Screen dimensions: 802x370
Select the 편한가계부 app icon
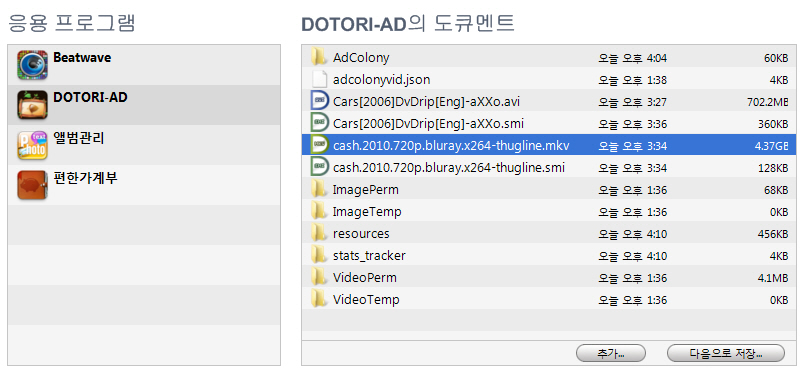coord(32,185)
